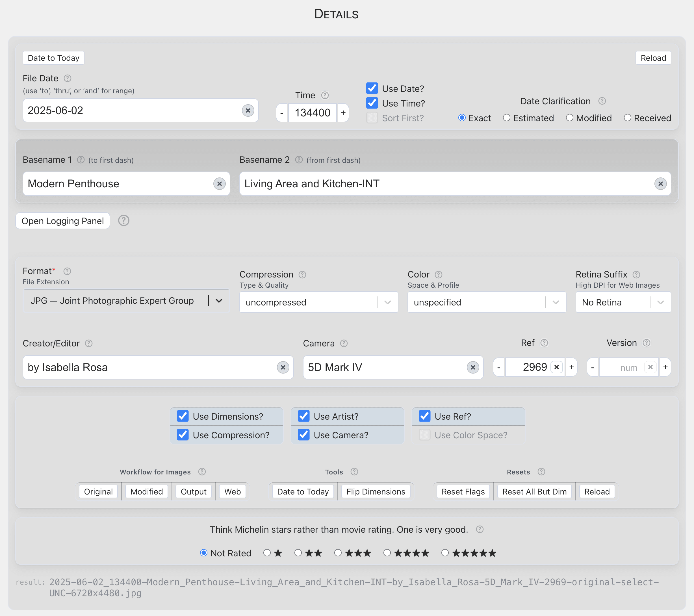
Task: Open help next to Open Logging Panel
Action: [x=123, y=221]
